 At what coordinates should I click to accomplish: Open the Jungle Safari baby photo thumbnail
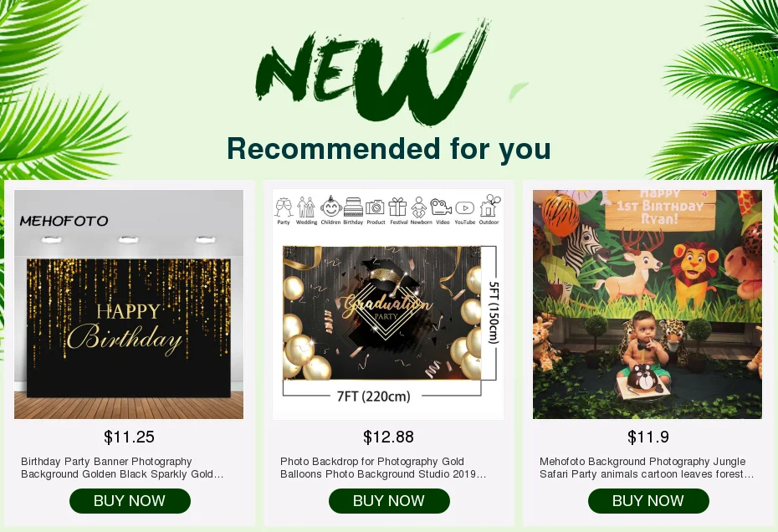tap(647, 304)
